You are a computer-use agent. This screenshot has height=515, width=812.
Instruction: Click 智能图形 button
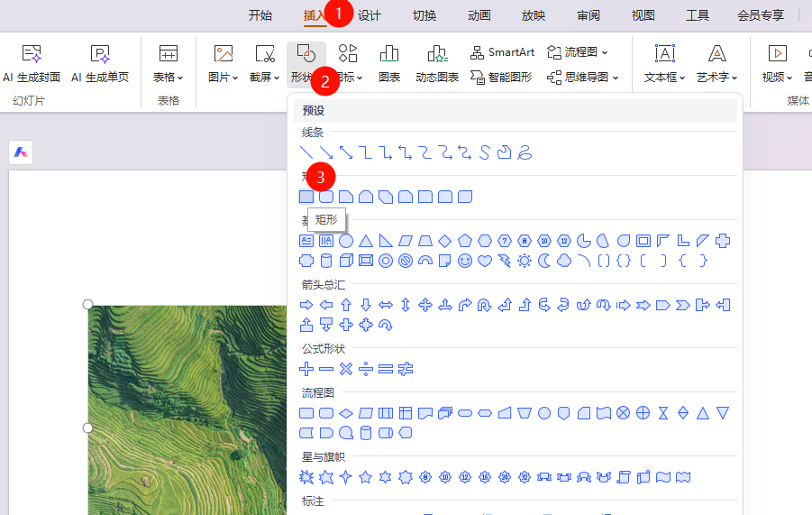[501, 78]
